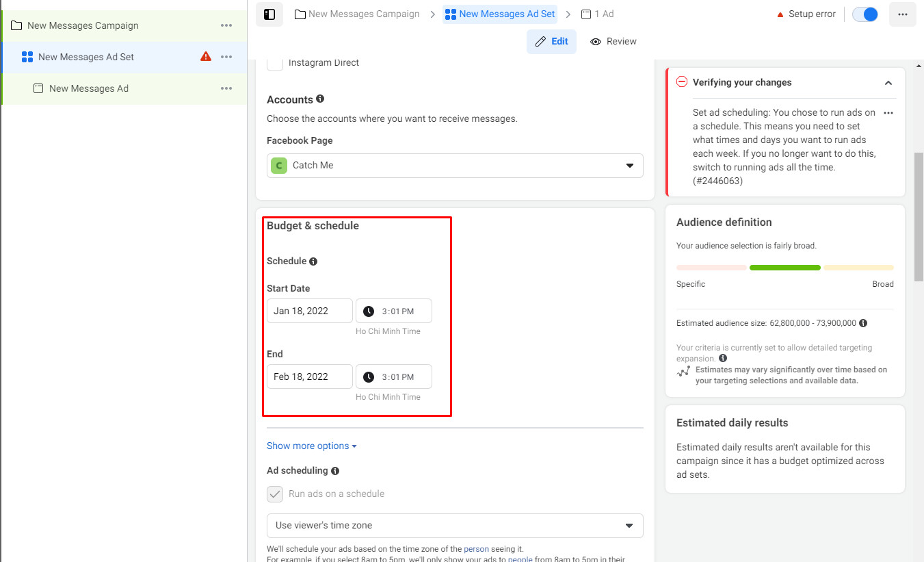Click the folder icon of New Messages Campaign in sidebar

16,26
